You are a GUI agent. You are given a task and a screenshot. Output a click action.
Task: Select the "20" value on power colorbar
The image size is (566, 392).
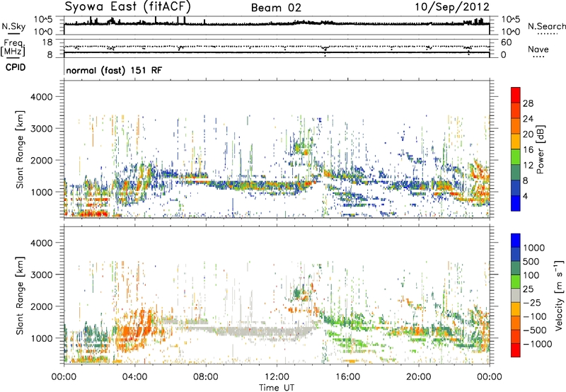pyautogui.click(x=528, y=134)
